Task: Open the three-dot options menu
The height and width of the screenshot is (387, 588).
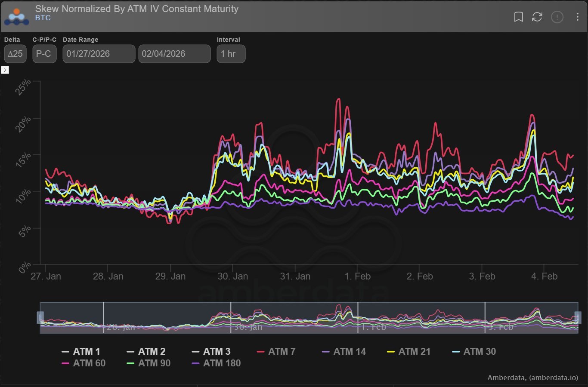Action: (577, 17)
